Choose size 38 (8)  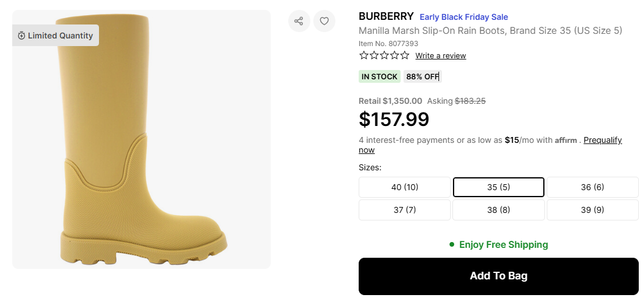pos(498,210)
